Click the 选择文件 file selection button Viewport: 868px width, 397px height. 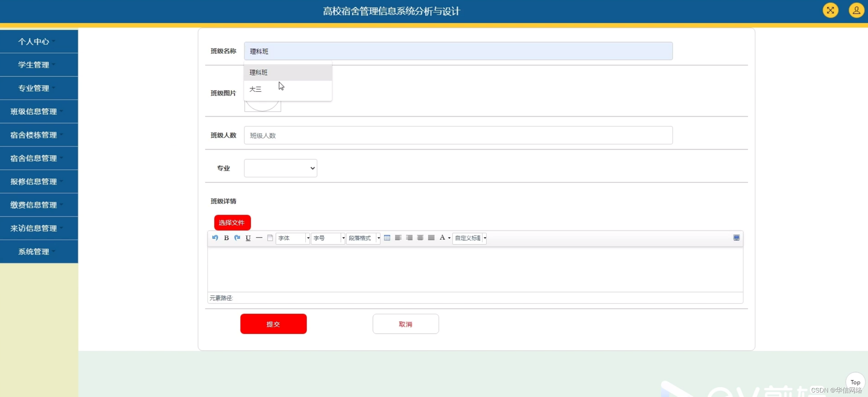pos(232,222)
